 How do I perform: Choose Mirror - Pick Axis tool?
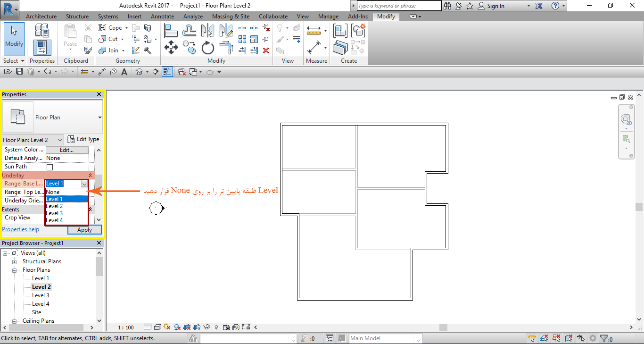[208, 31]
